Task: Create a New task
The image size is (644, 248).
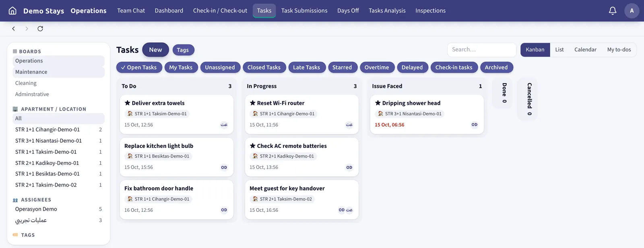Action: [155, 50]
